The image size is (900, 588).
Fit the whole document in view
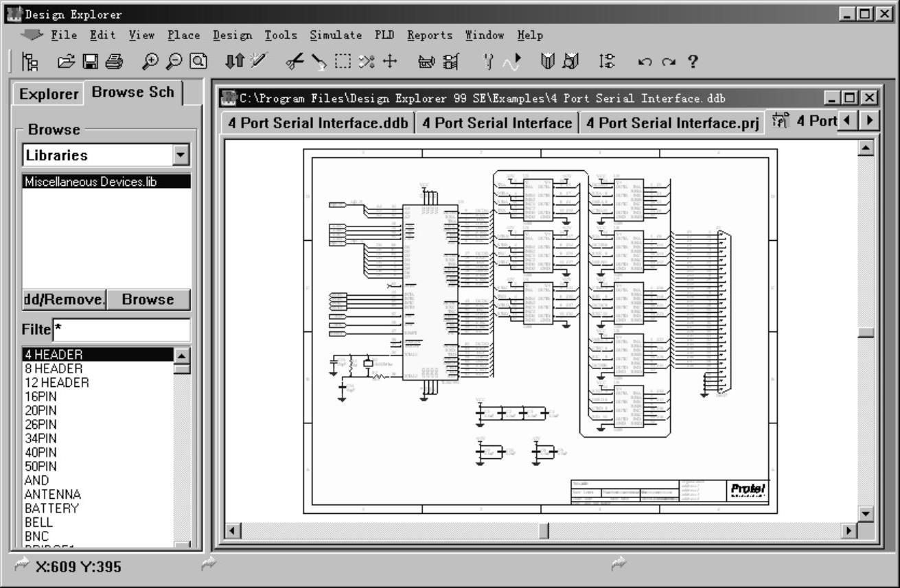pyautogui.click(x=198, y=62)
